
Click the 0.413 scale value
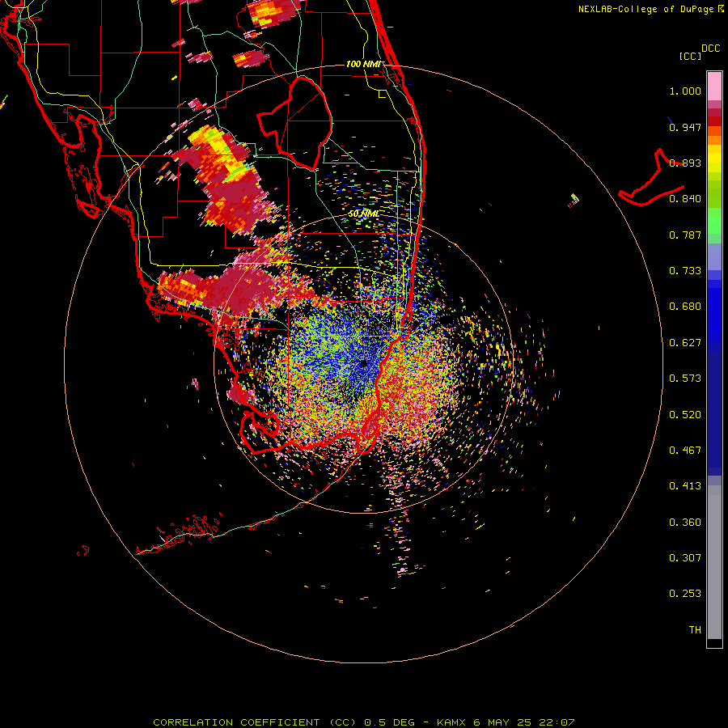pos(685,486)
